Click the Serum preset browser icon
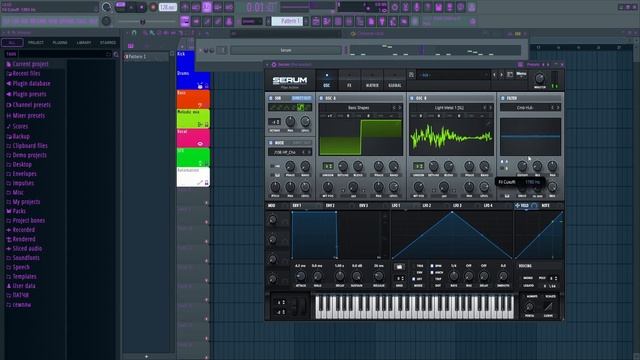Image resolution: width=640 pixels, height=360 pixels. 510,75
